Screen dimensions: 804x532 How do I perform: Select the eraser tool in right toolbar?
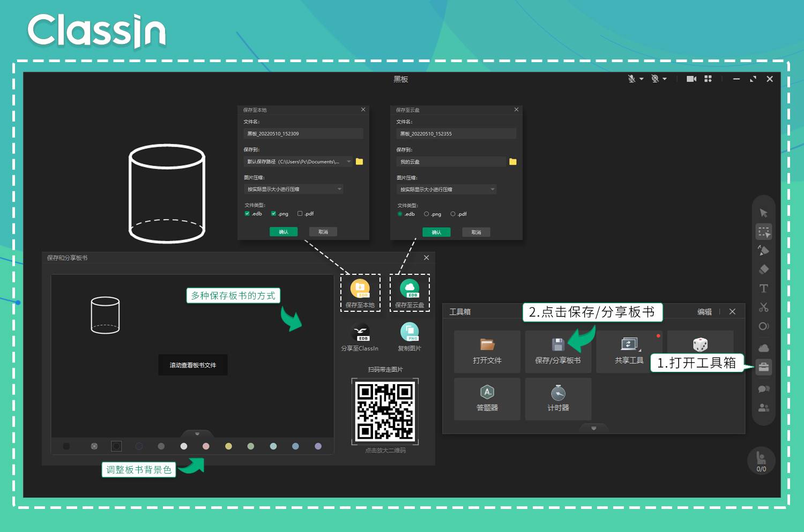click(764, 269)
